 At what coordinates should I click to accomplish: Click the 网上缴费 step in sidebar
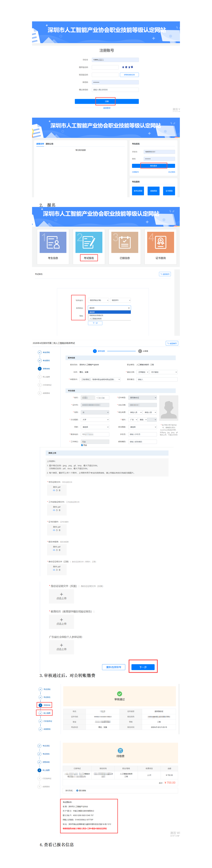tap(44, 713)
